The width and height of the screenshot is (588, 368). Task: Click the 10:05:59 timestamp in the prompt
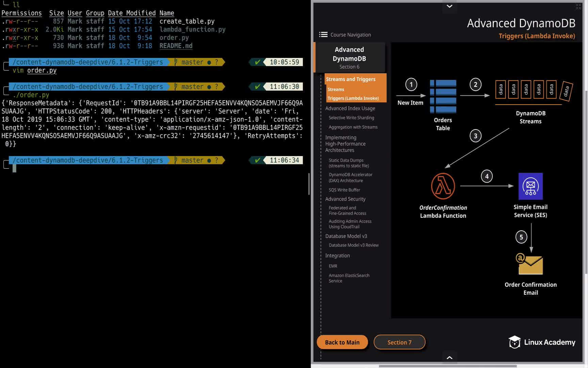[x=284, y=62]
